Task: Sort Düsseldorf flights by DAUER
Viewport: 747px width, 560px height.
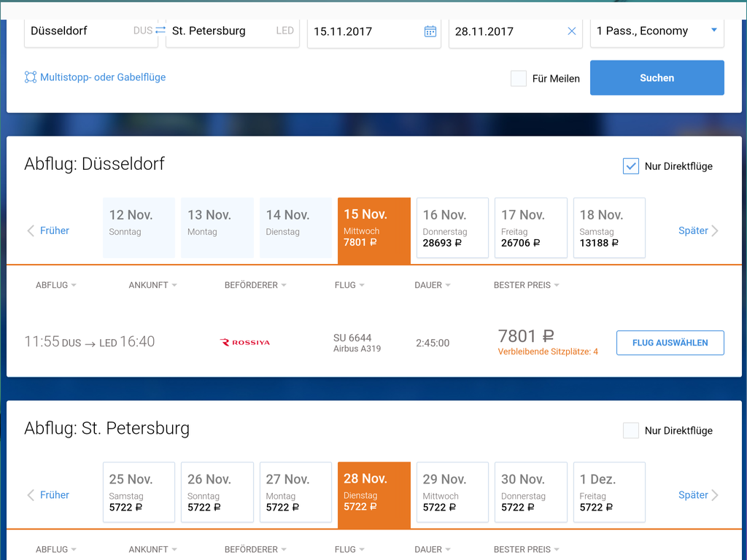Action: click(x=432, y=285)
